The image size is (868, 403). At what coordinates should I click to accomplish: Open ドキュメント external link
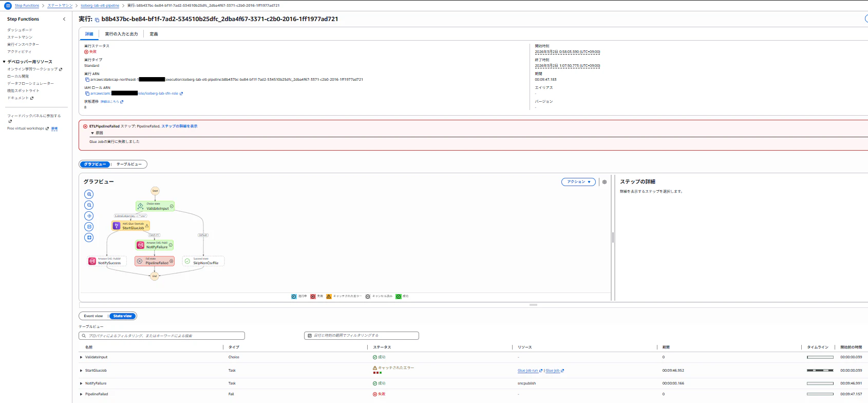pos(20,98)
